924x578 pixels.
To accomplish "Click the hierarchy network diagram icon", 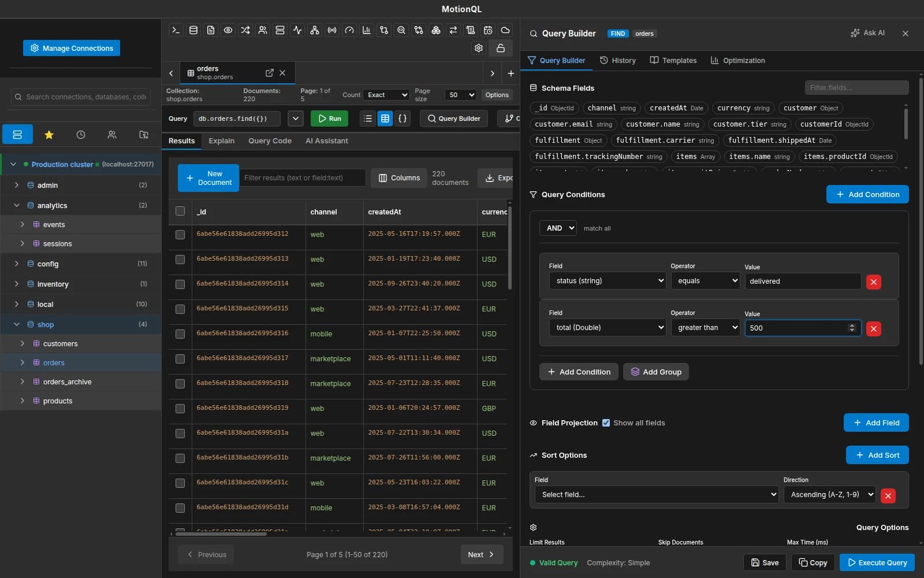I will point(315,30).
